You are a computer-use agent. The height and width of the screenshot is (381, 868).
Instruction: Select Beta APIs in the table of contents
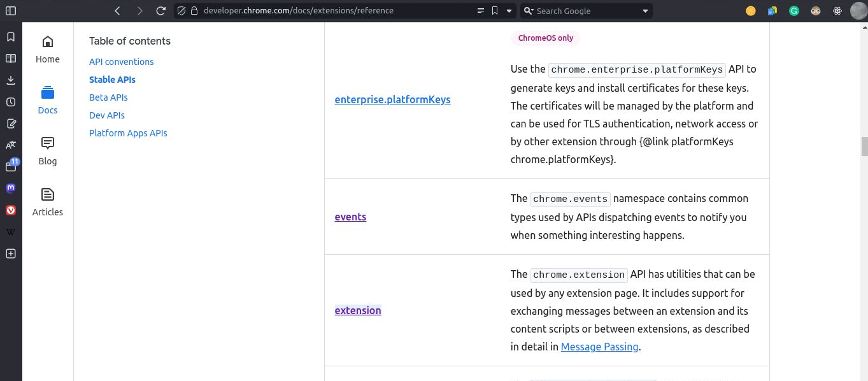coord(108,97)
